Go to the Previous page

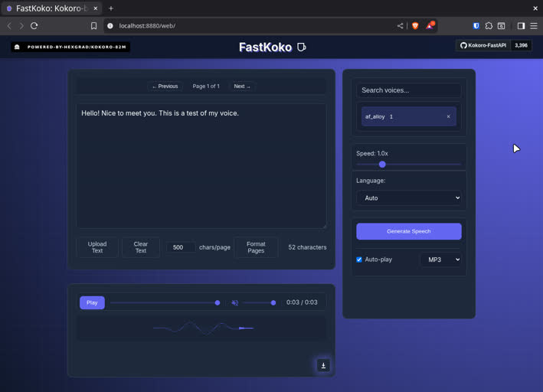(165, 87)
